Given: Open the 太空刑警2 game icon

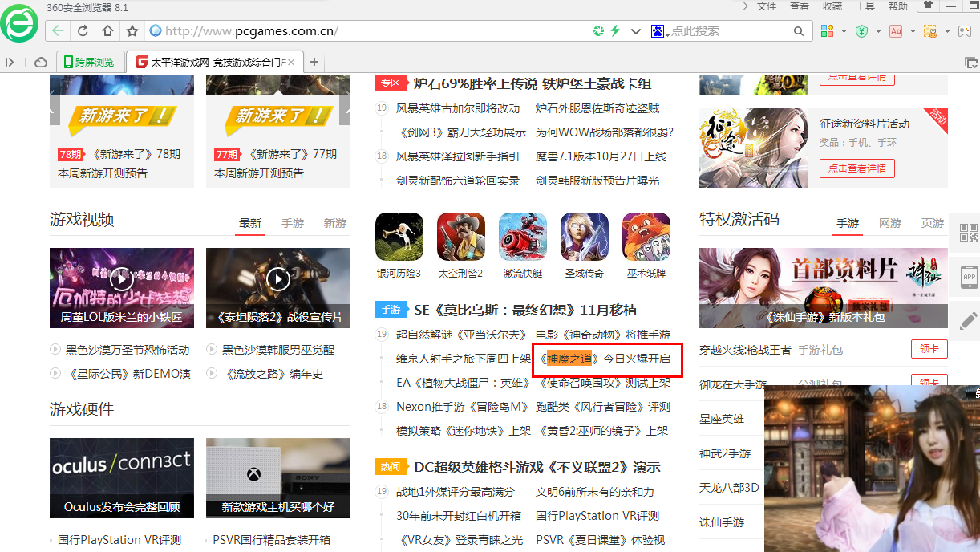Looking at the screenshot, I should click(460, 237).
